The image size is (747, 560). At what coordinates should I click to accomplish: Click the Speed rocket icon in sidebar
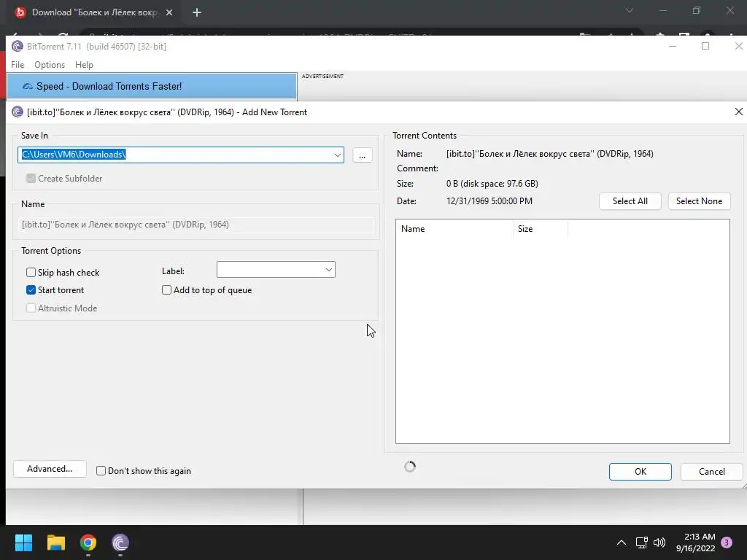click(x=28, y=86)
